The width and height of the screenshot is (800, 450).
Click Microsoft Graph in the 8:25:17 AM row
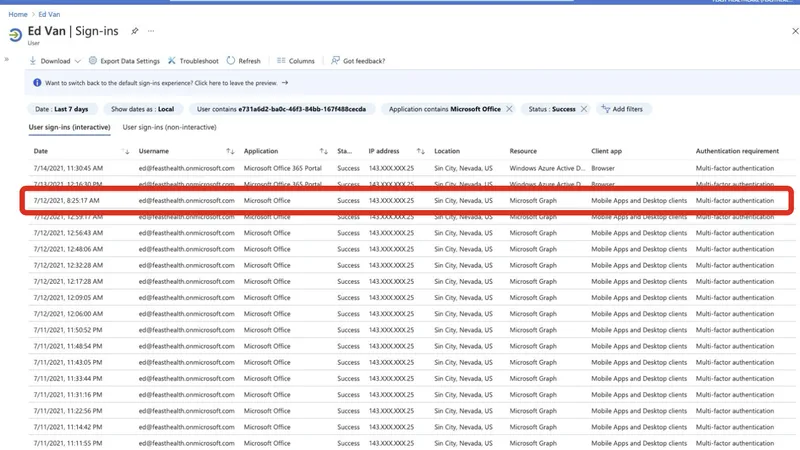point(533,201)
